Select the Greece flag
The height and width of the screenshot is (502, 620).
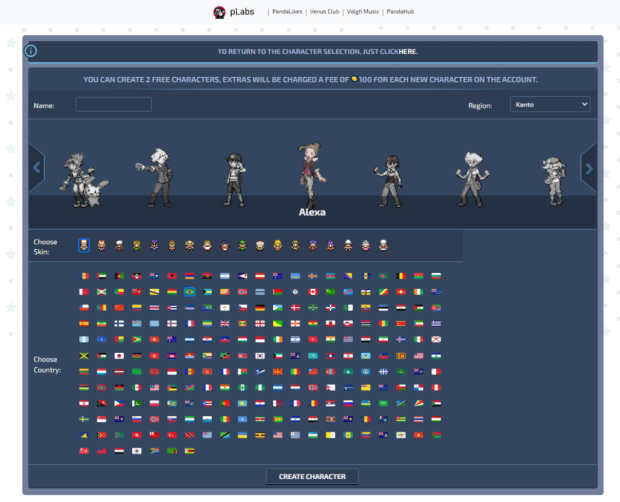coord(436,323)
